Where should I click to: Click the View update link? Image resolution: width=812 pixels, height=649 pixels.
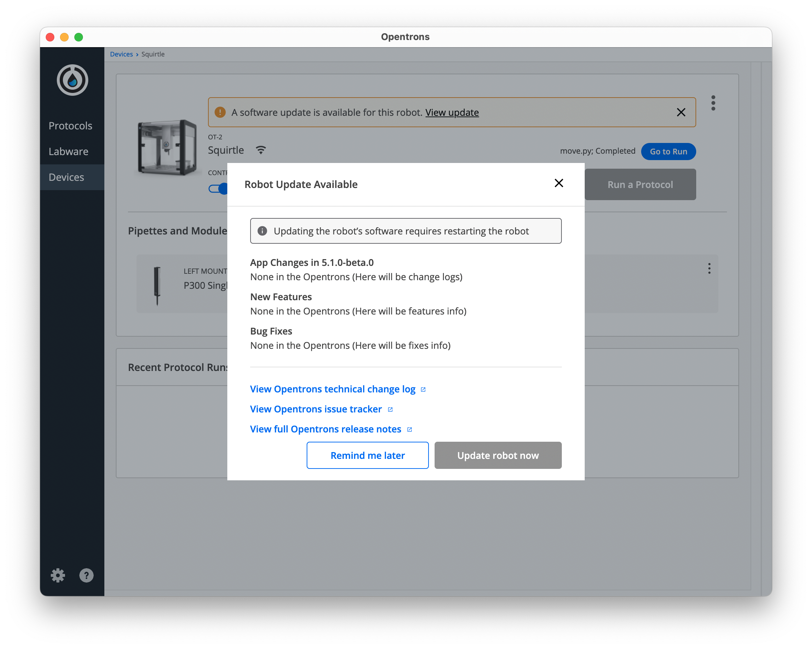tap(452, 112)
